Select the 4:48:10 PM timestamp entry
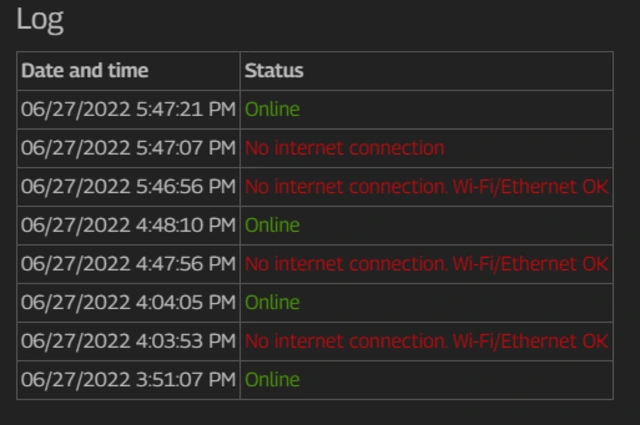The height and width of the screenshot is (425, 640). [x=128, y=225]
